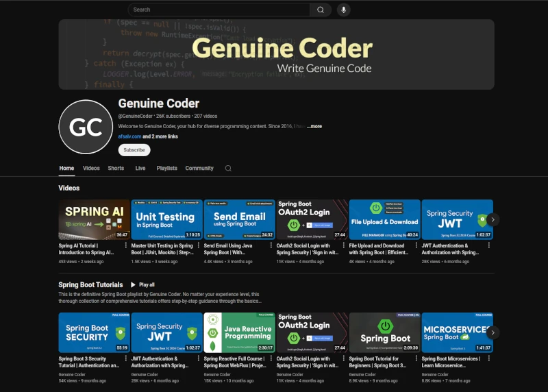Image resolution: width=548 pixels, height=392 pixels.
Task: Open Spring Security JWT thumbnail in playlist row
Action: (x=166, y=332)
